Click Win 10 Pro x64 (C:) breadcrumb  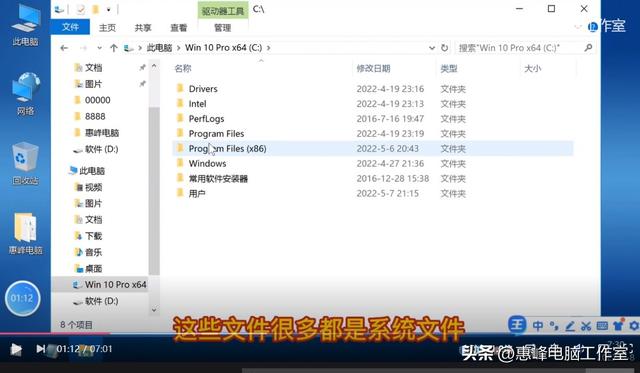point(223,48)
